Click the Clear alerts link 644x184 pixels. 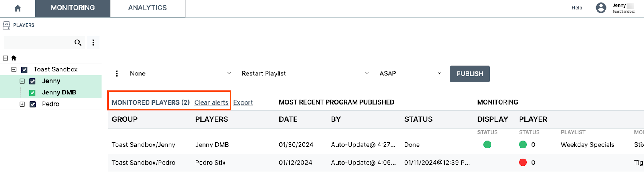coord(211,102)
